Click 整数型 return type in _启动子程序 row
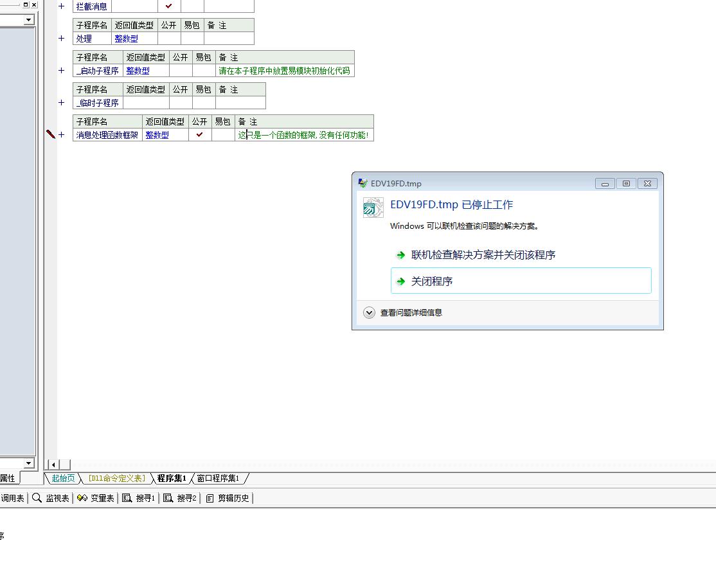 click(x=138, y=70)
